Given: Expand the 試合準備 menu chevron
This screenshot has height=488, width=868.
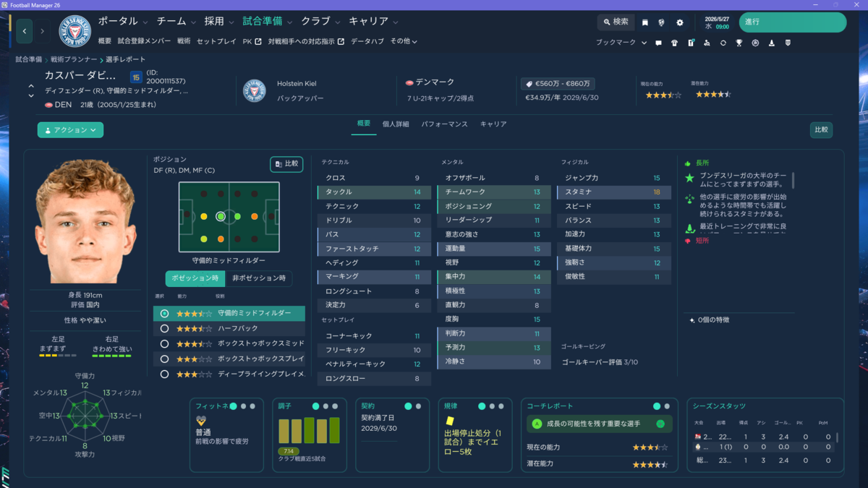Looking at the screenshot, I should 290,22.
